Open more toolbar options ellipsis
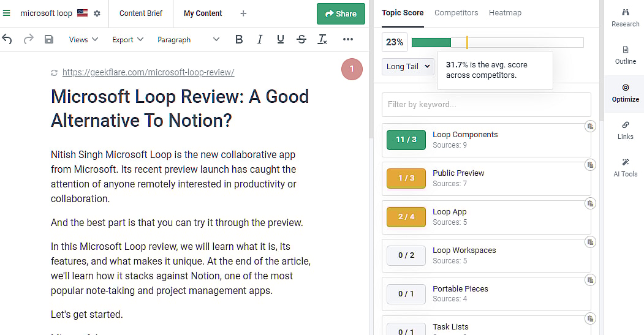 tap(348, 39)
